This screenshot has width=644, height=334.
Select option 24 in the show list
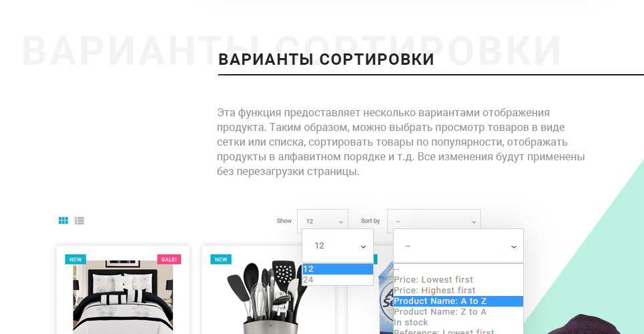(338, 280)
